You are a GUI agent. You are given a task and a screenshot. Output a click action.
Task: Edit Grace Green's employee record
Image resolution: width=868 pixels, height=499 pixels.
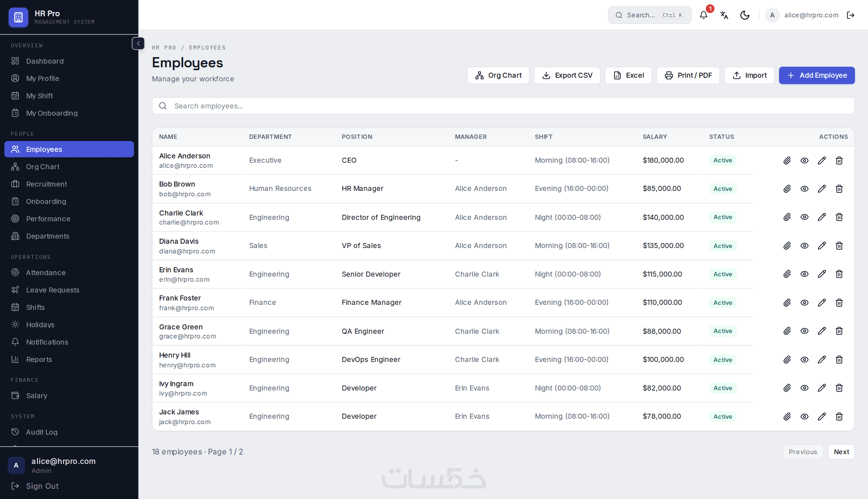point(822,331)
